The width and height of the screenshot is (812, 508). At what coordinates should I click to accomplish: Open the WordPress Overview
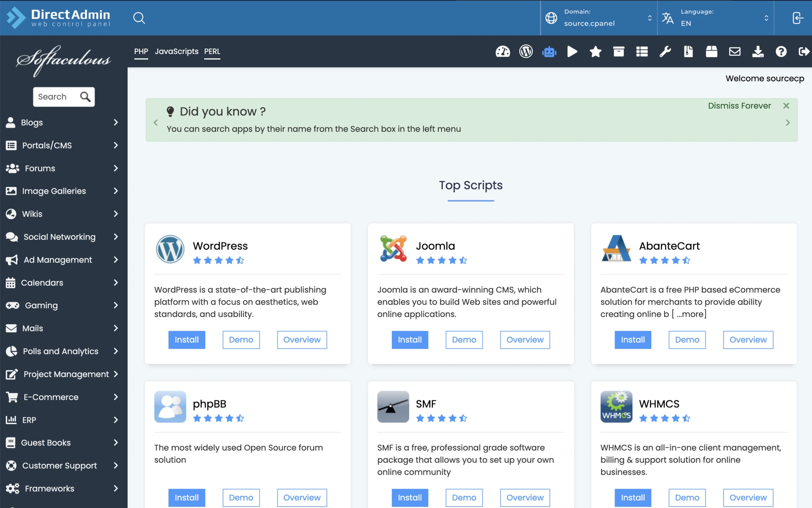coord(302,340)
